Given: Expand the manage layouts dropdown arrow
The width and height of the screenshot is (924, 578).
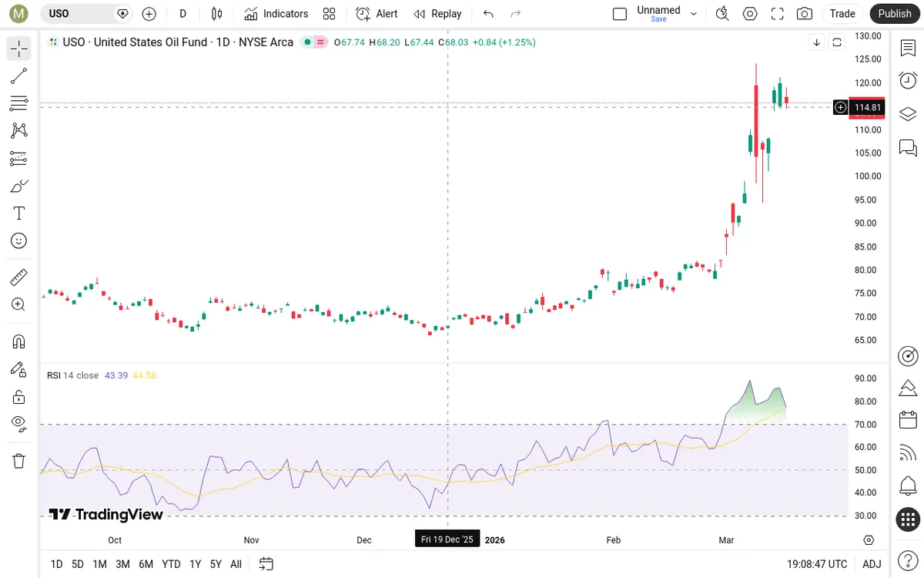Looking at the screenshot, I should click(x=694, y=13).
